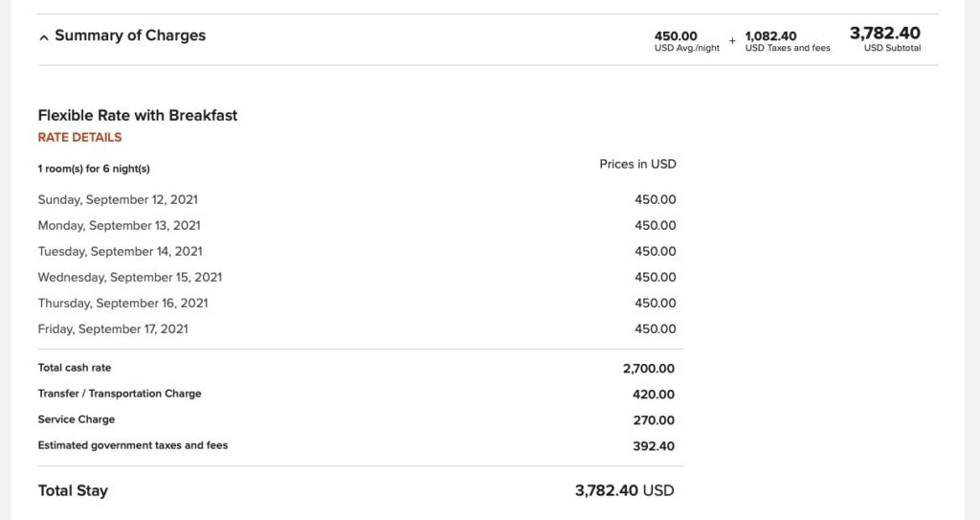
Task: Click the 1,082.40 USD Taxes and fees figure
Action: (787, 41)
